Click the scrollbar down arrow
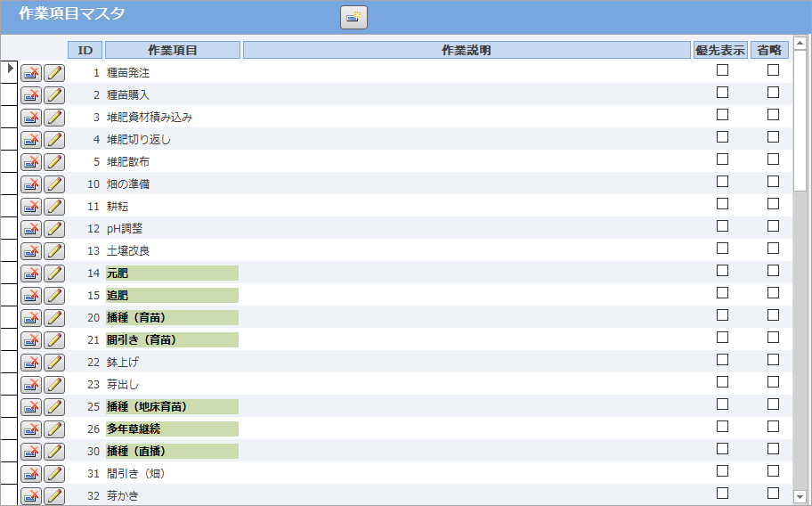The width and height of the screenshot is (812, 506). pos(800,495)
